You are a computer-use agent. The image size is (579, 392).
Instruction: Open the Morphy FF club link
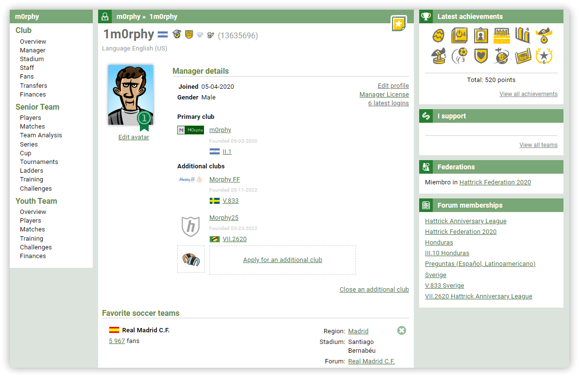[224, 180]
